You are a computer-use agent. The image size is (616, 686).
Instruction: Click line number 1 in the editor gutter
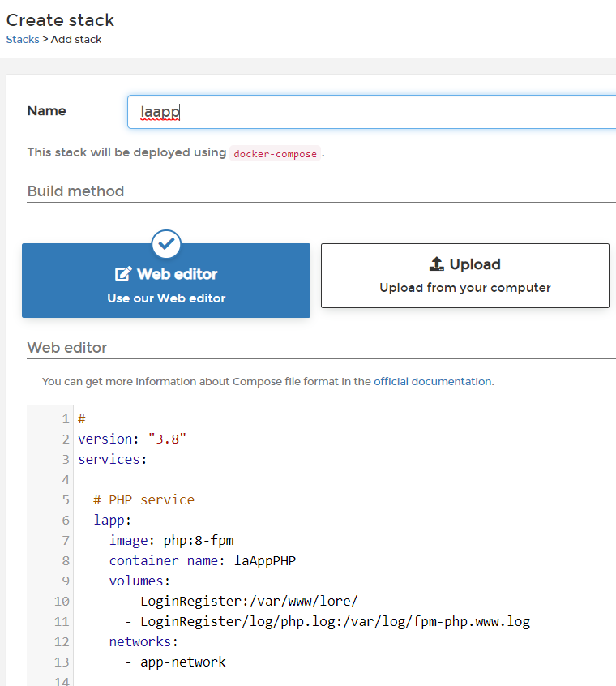(65, 419)
